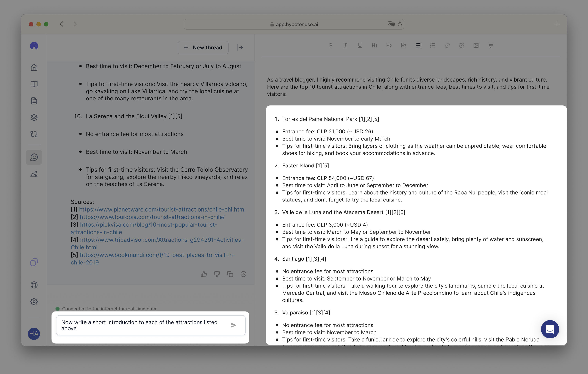Send the chat message
This screenshot has height=374, width=588.
[x=233, y=325]
